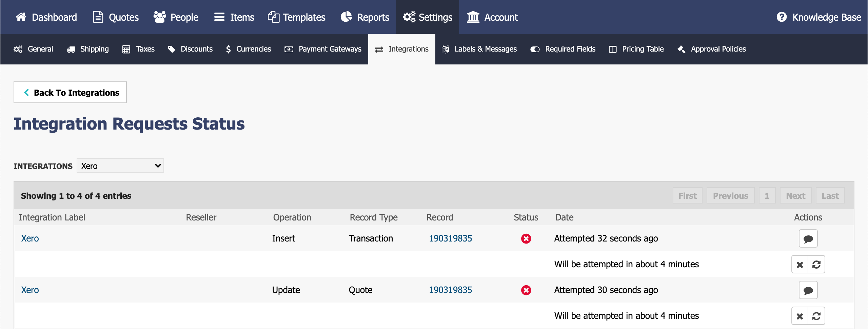Viewport: 868px width, 329px height.
Task: Click the Currencies dollar sign icon
Action: pyautogui.click(x=229, y=50)
